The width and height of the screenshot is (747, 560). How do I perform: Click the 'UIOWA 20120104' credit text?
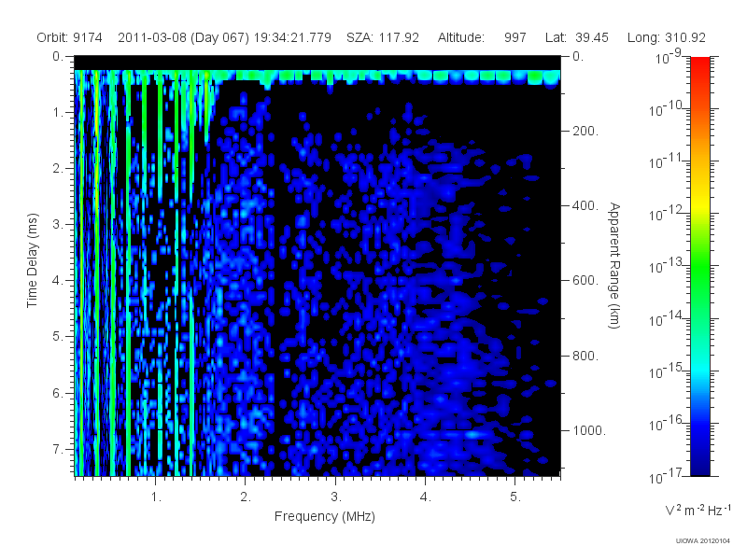pos(703,540)
